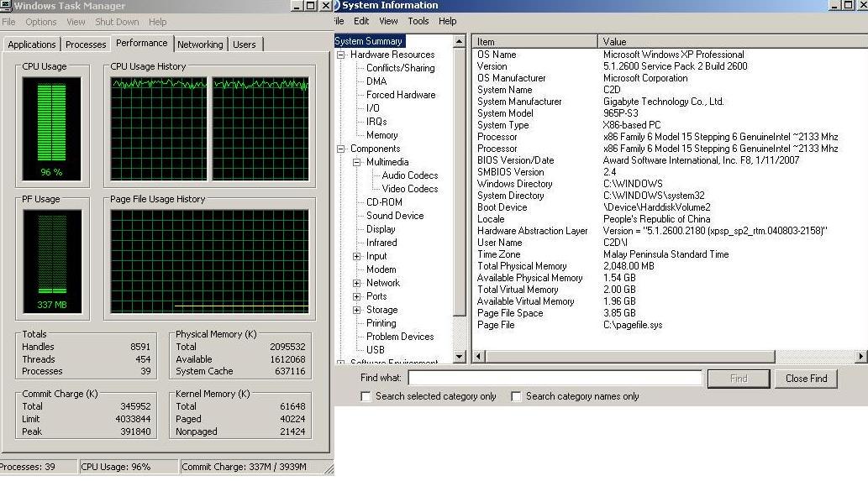This screenshot has height=481, width=868.
Task: Select Problem Devices tree item
Action: pyautogui.click(x=400, y=337)
